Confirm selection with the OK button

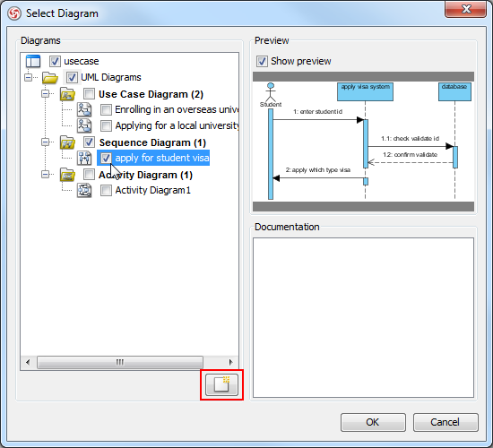(373, 422)
